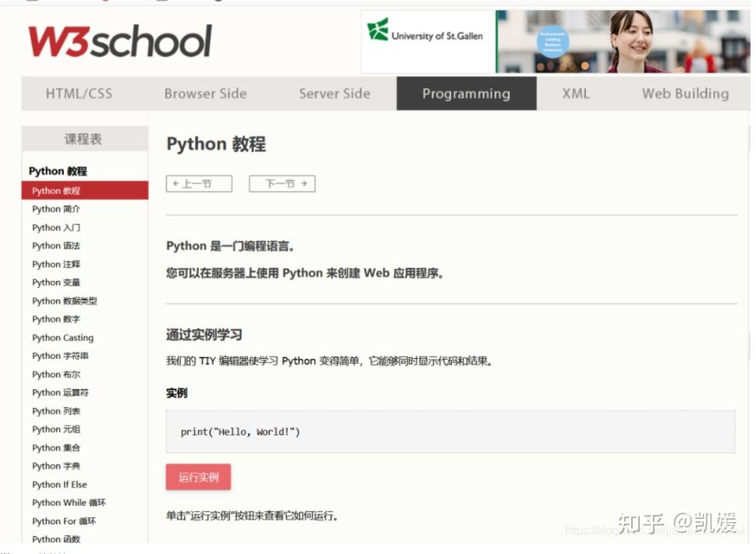The height and width of the screenshot is (554, 756).
Task: Switch to the Browser Side tab
Action: [205, 93]
